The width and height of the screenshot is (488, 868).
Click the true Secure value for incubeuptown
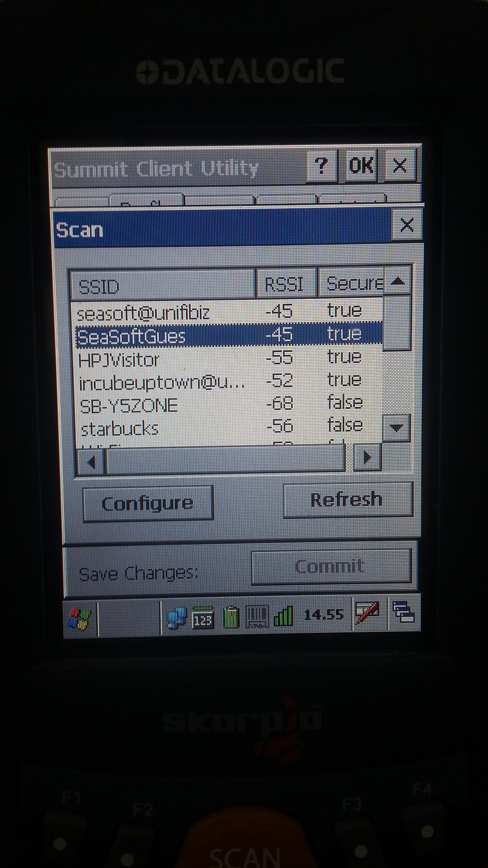click(344, 379)
